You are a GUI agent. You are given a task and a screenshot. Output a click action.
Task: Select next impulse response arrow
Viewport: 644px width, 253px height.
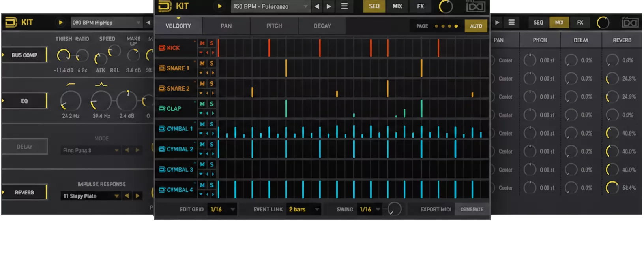pos(137,196)
